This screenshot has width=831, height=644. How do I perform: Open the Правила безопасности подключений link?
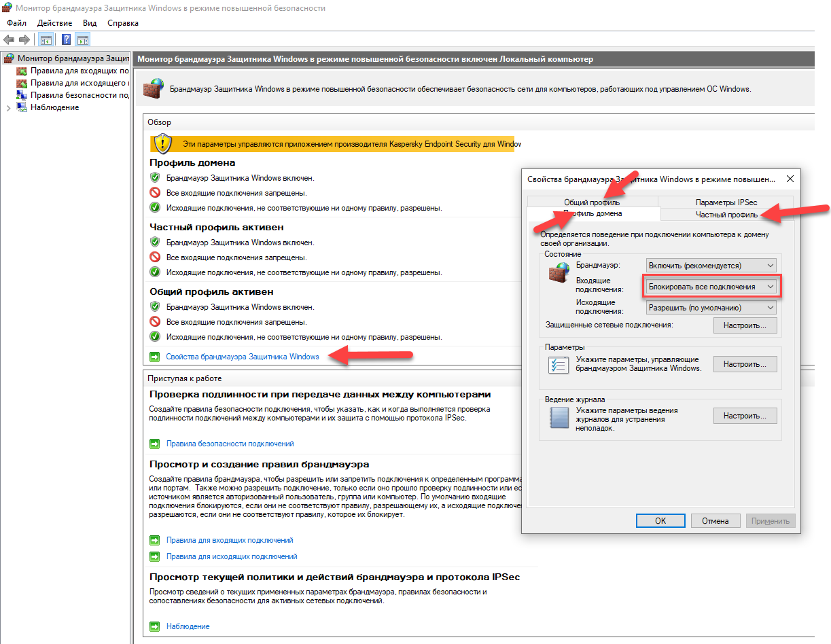point(230,444)
